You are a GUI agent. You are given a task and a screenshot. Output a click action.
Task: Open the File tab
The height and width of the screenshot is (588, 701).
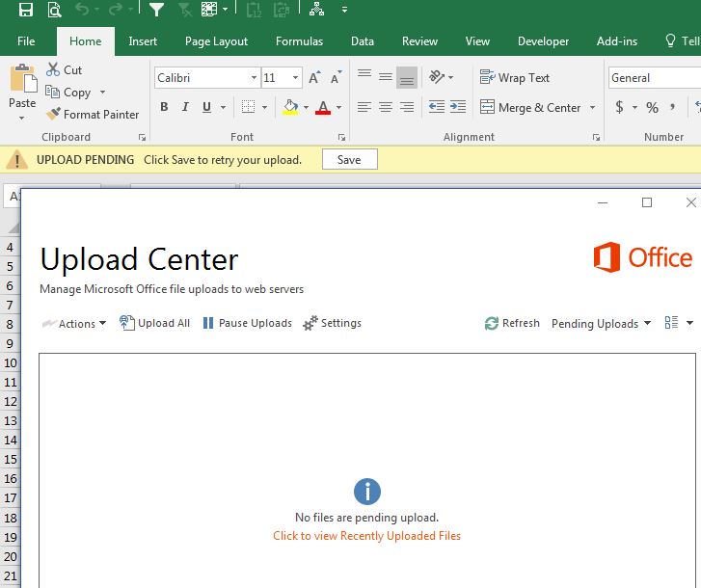coord(26,41)
